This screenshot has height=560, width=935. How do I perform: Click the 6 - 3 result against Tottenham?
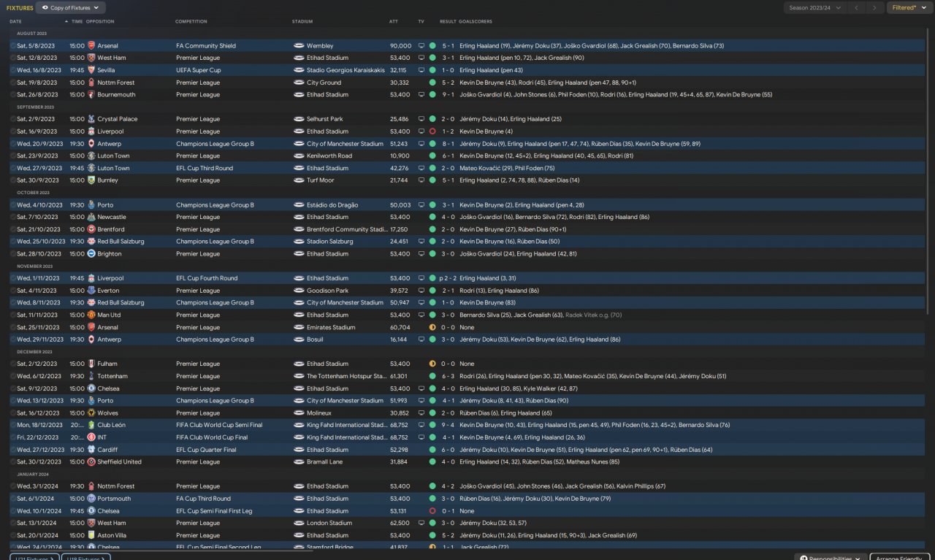tap(448, 376)
